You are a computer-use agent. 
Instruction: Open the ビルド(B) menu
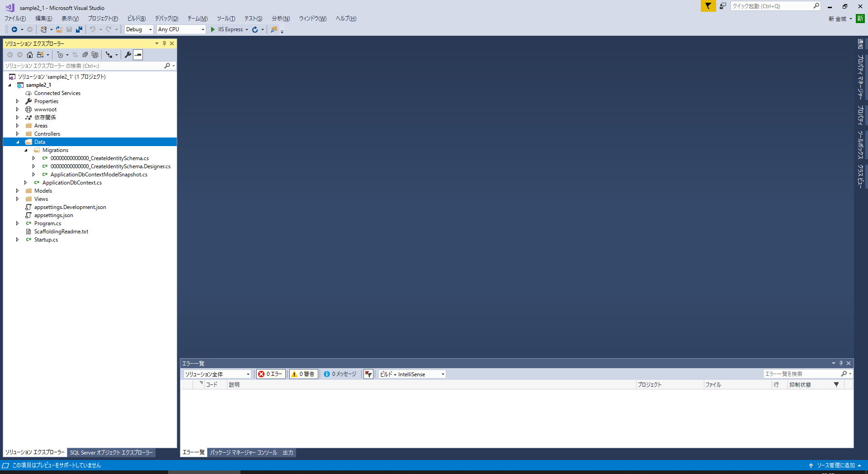[x=136, y=19]
